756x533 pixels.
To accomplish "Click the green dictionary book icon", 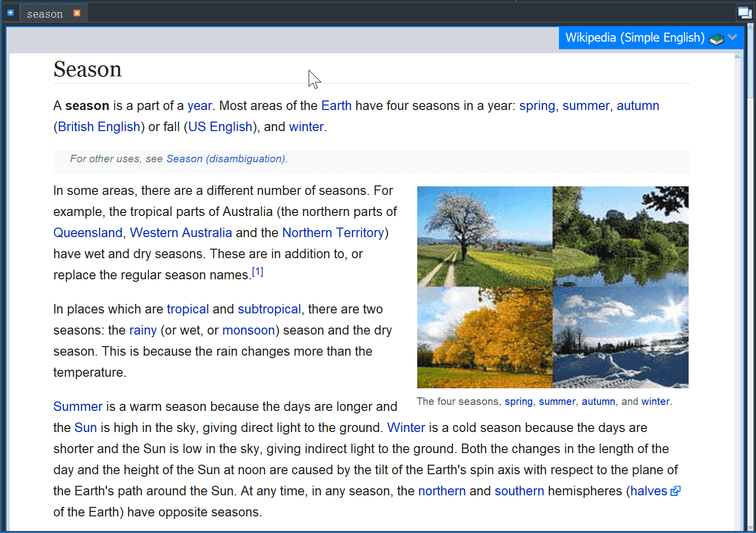I will click(716, 39).
